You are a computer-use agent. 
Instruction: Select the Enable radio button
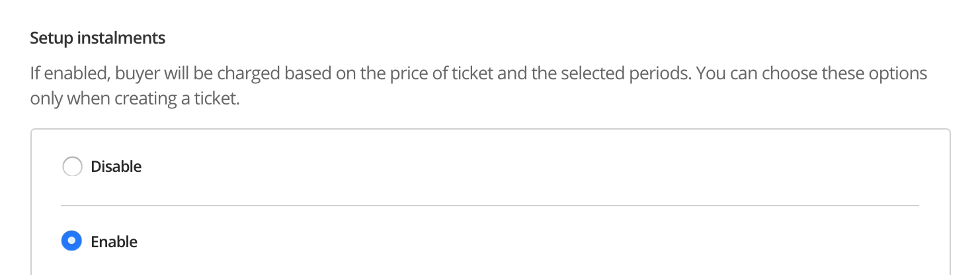[x=71, y=242]
